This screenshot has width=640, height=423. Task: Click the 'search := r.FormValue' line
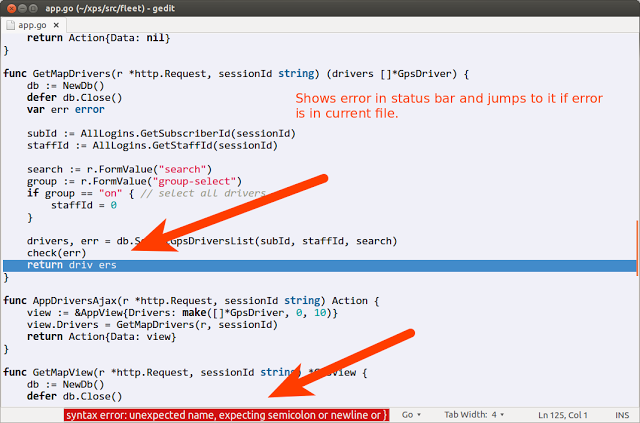(x=120, y=169)
